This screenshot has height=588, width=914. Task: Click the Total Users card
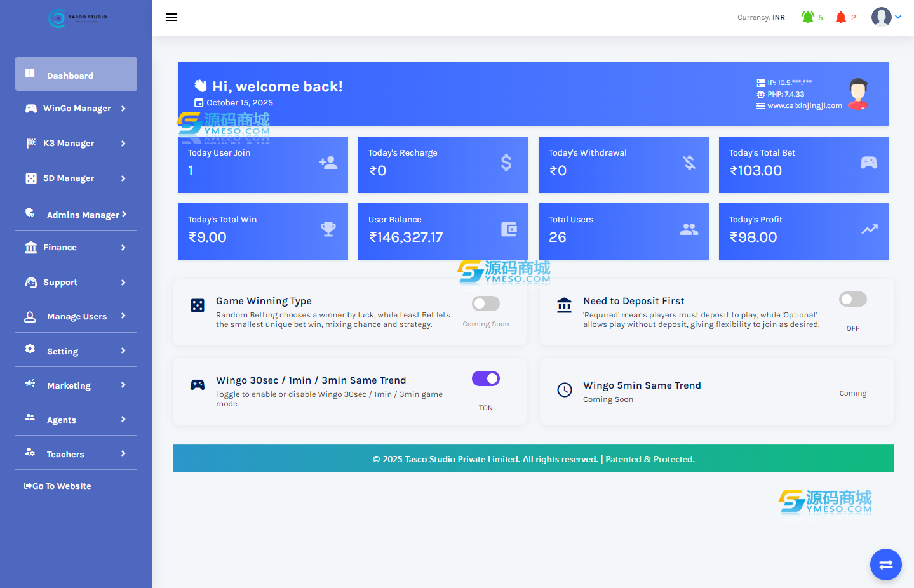[x=623, y=231]
